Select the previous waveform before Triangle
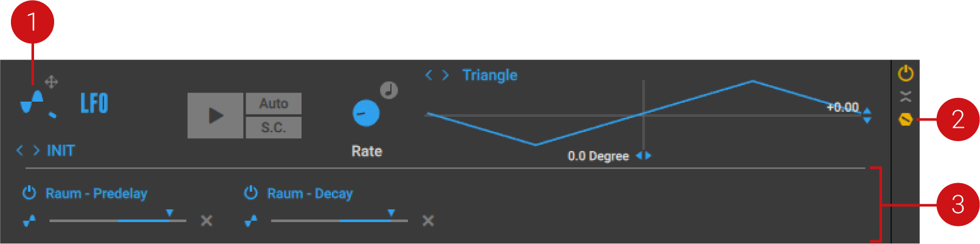The image size is (980, 244). pyautogui.click(x=429, y=75)
